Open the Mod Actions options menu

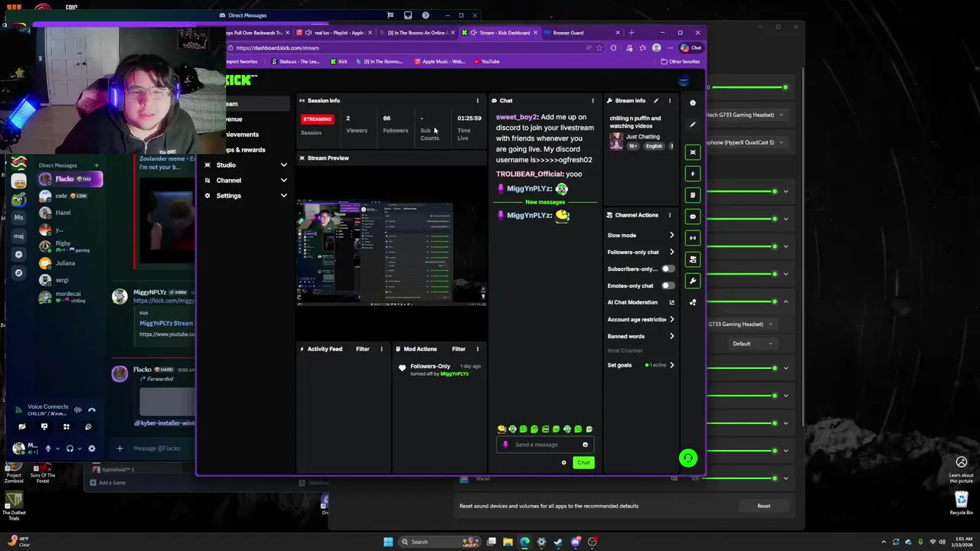tap(477, 349)
